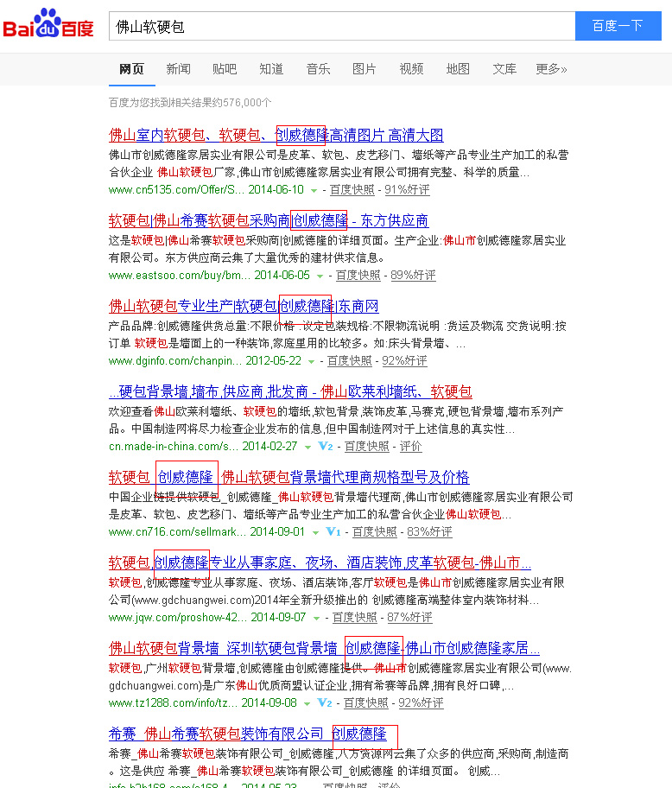Select the 网页 tab
Viewport: 672px width, 788px height.
pyautogui.click(x=131, y=69)
